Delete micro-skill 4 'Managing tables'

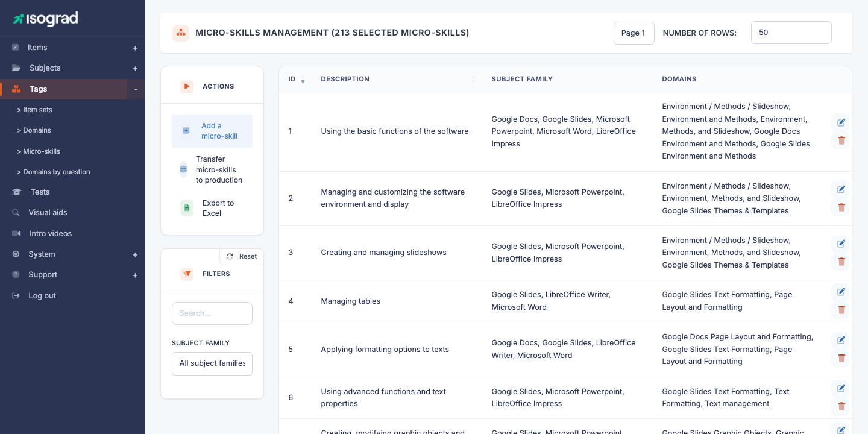pyautogui.click(x=841, y=310)
